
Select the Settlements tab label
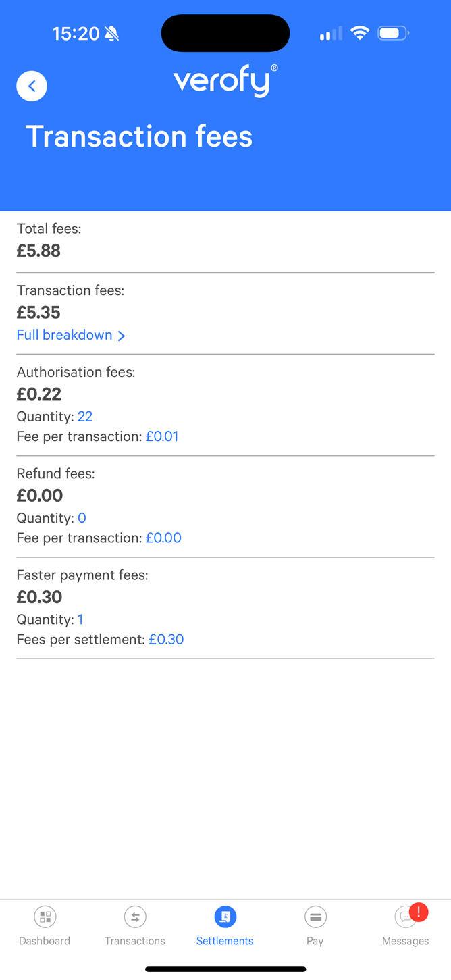(x=225, y=941)
